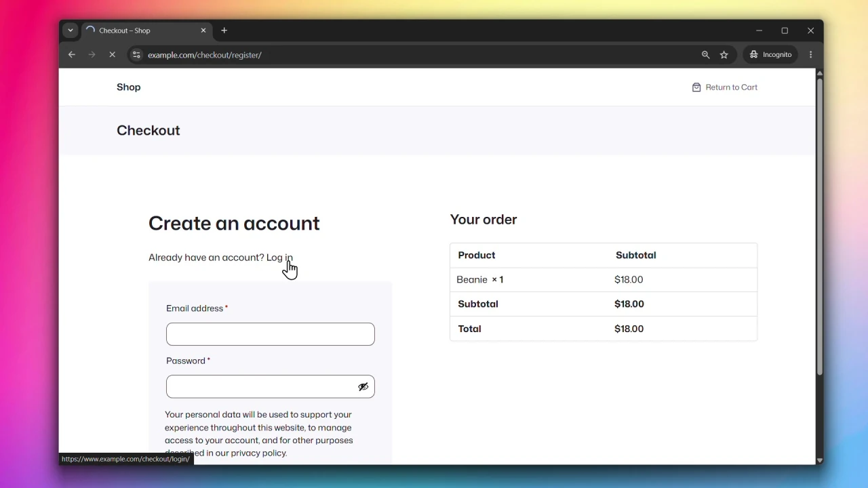
Task: Close the browser window
Action: click(811, 30)
